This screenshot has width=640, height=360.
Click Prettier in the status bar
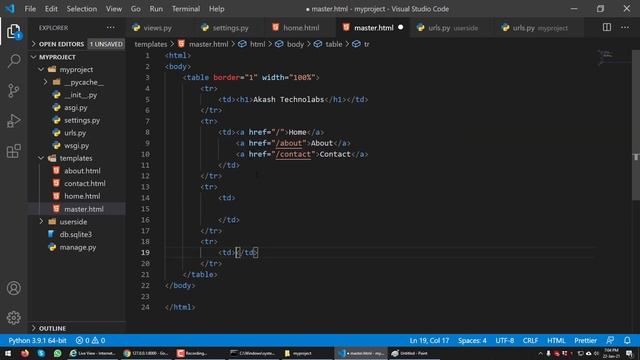pyautogui.click(x=585, y=340)
